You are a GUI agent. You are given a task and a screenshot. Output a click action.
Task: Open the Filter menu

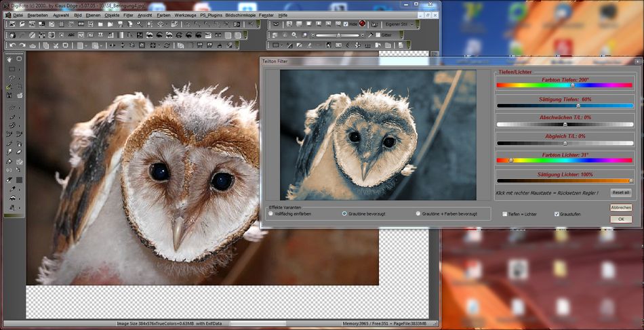point(128,14)
